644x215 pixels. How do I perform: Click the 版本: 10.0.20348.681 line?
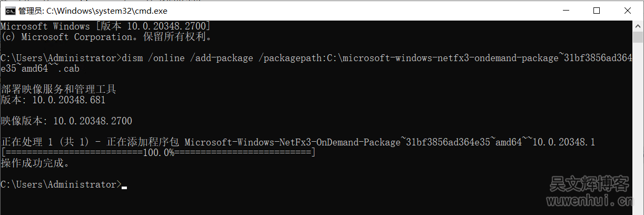pyautogui.click(x=53, y=100)
